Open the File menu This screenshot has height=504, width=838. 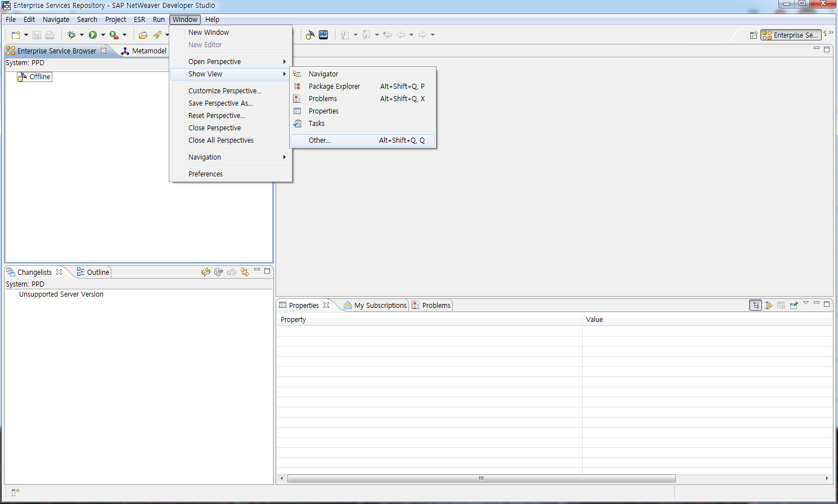[11, 19]
